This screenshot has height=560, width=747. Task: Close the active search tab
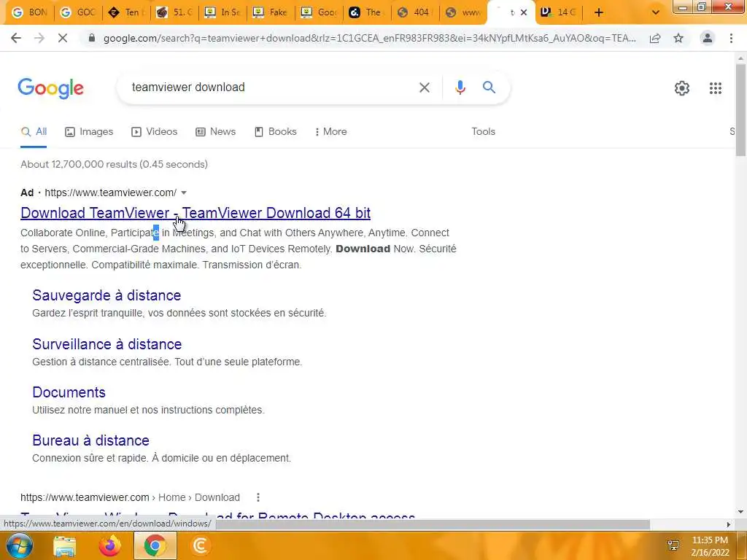[x=524, y=12]
